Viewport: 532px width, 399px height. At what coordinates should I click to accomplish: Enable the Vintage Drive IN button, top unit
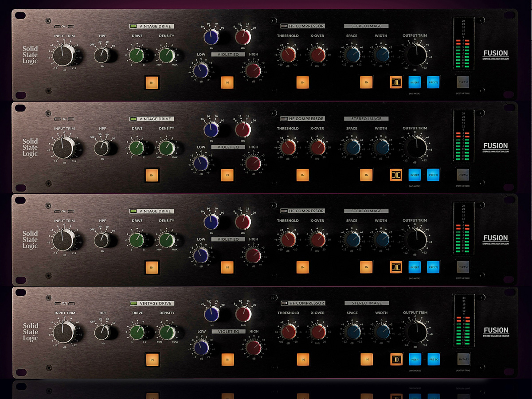152,82
